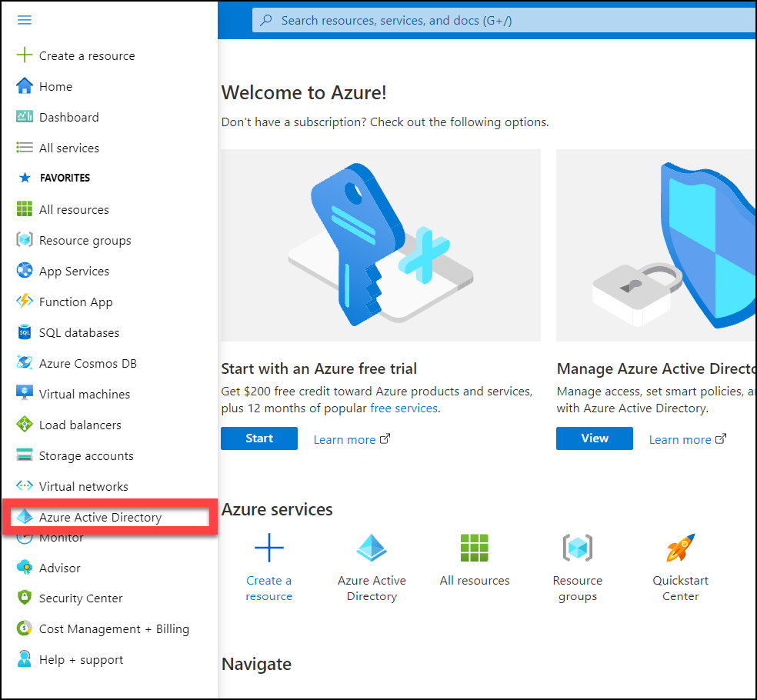This screenshot has height=700, width=757.
Task: Open the Dashboard chart icon
Action: 24,116
